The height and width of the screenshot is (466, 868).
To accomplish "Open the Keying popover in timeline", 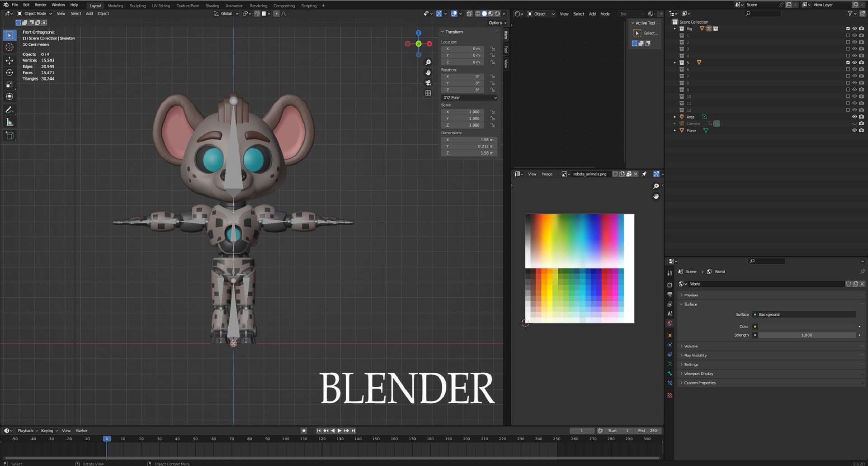I will point(49,431).
